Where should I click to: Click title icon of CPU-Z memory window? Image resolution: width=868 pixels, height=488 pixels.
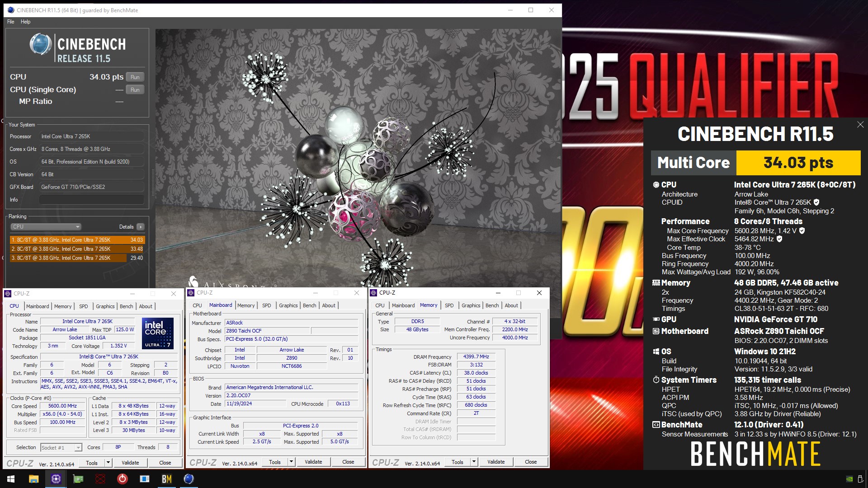373,293
